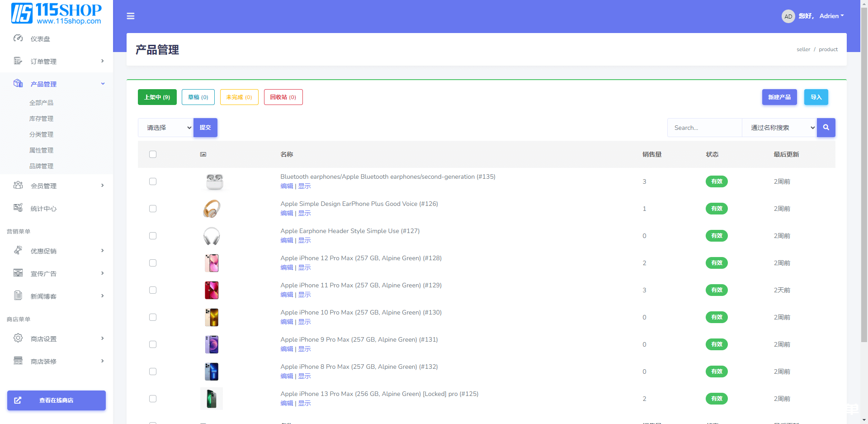Screen dimensions: 868x424
Task: Click the 订单管理 order list icon
Action: pyautogui.click(x=18, y=61)
